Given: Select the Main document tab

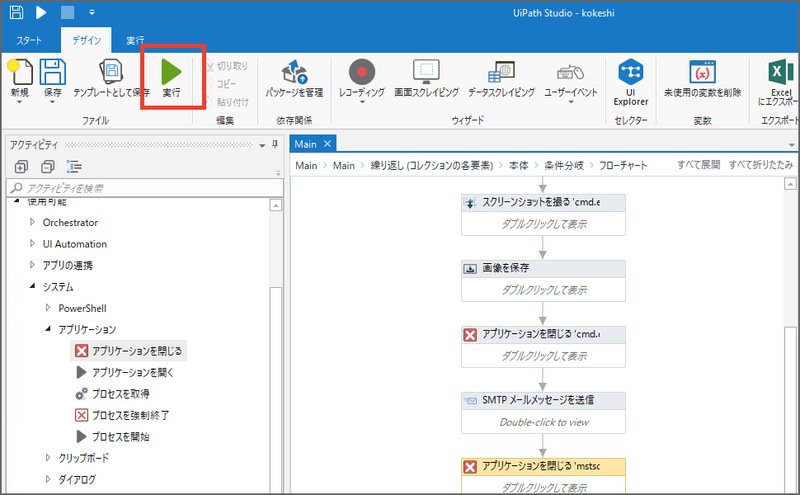Looking at the screenshot, I should click(x=306, y=144).
